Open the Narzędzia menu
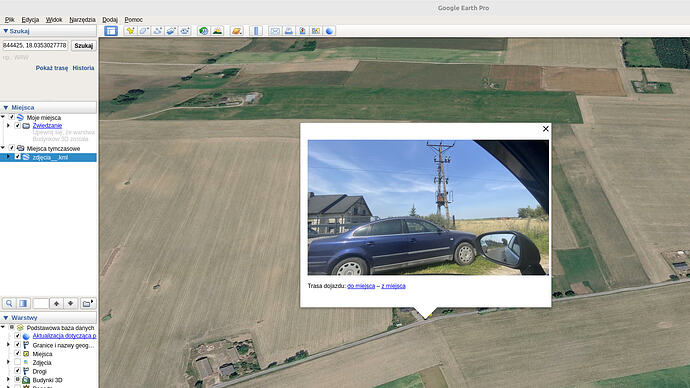This screenshot has width=690, height=388. (x=82, y=20)
